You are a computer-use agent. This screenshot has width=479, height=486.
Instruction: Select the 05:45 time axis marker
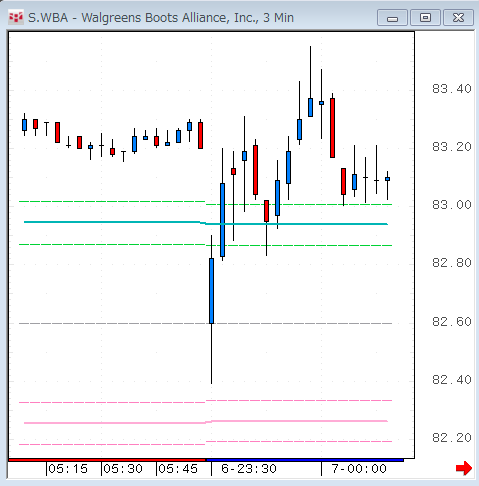click(x=178, y=469)
